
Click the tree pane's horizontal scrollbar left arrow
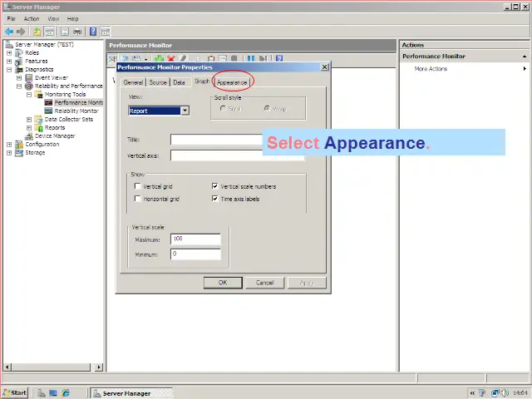click(7, 367)
